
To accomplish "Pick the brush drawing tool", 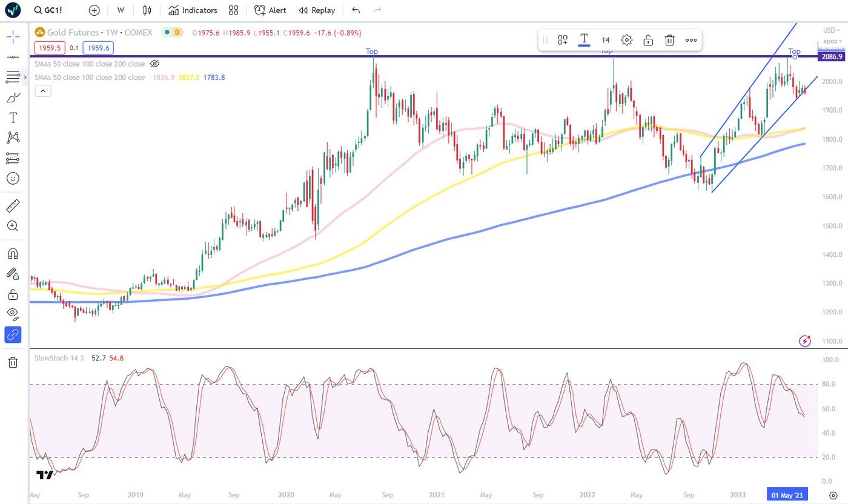I will click(13, 97).
